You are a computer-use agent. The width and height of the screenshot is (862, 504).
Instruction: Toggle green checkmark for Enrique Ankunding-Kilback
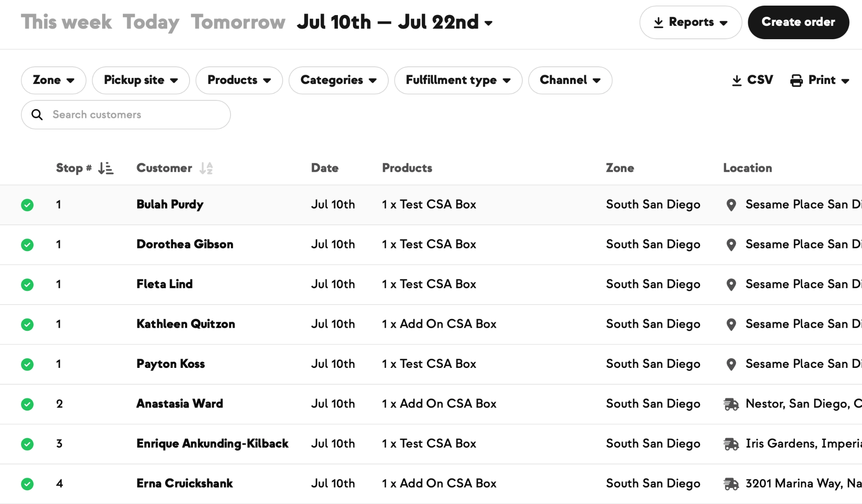pos(27,444)
